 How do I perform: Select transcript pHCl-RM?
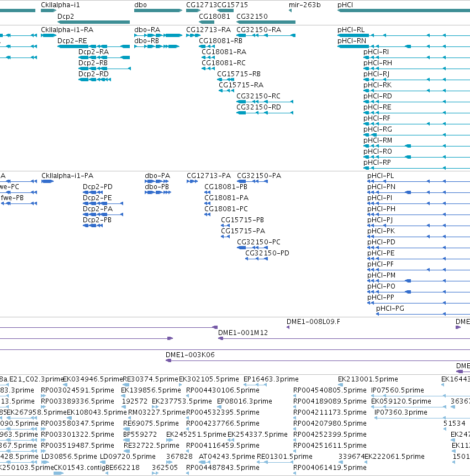378,140
